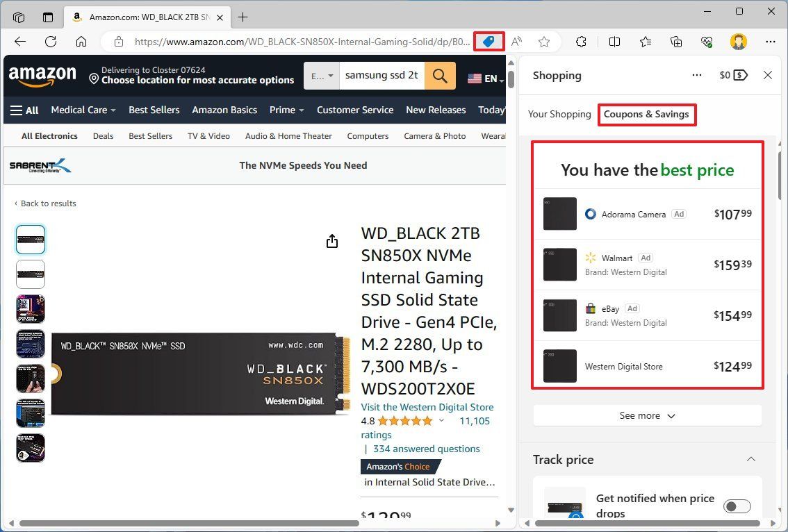The height and width of the screenshot is (532, 788).
Task: Open the Shopping tag icon in address bar
Action: coord(489,41)
